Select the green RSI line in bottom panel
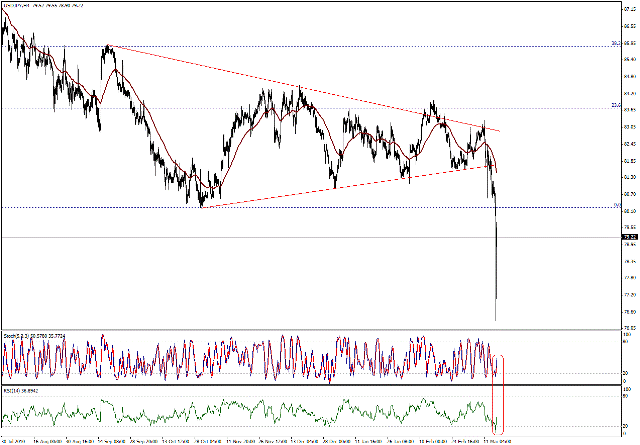This screenshot has width=640, height=445. (250, 410)
